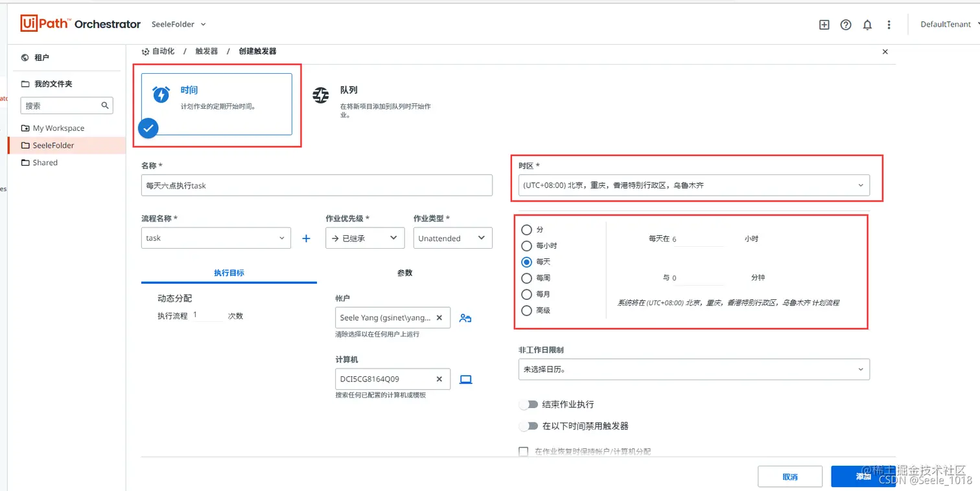Select the 每周 radio button

pos(526,278)
